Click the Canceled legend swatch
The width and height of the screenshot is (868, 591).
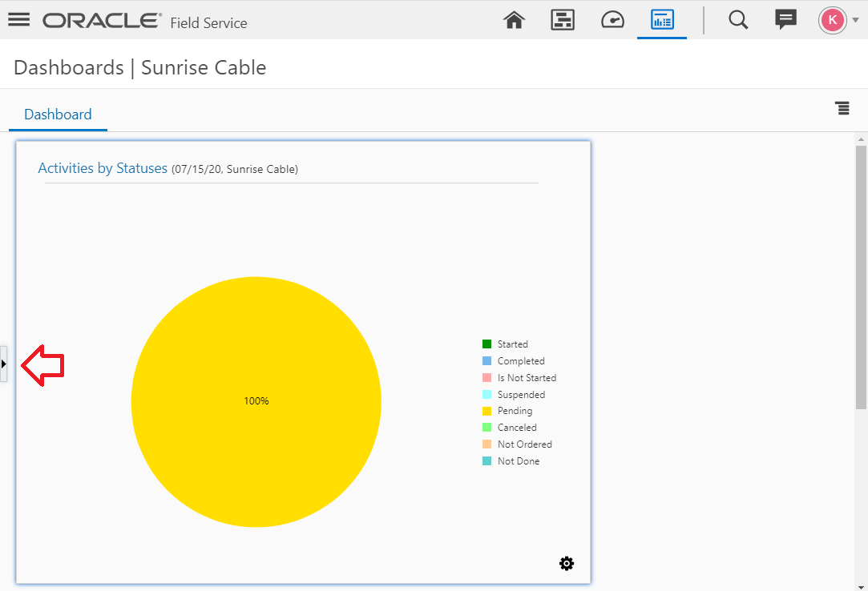486,427
